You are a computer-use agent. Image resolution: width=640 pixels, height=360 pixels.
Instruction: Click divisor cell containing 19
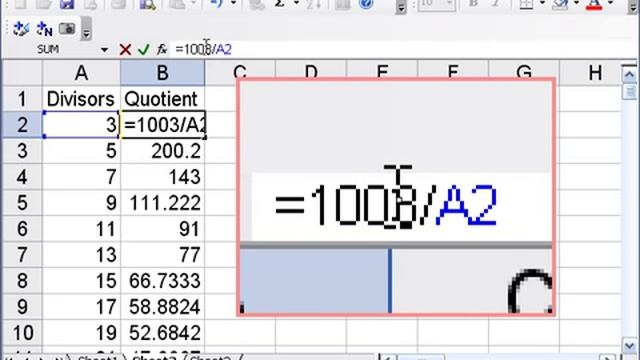81,333
